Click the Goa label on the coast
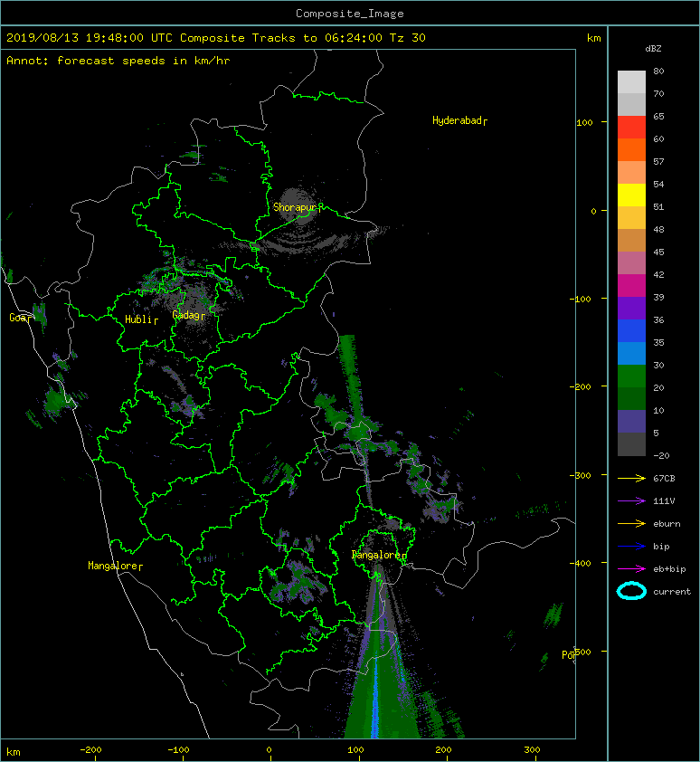The width and height of the screenshot is (700, 762). [x=20, y=318]
